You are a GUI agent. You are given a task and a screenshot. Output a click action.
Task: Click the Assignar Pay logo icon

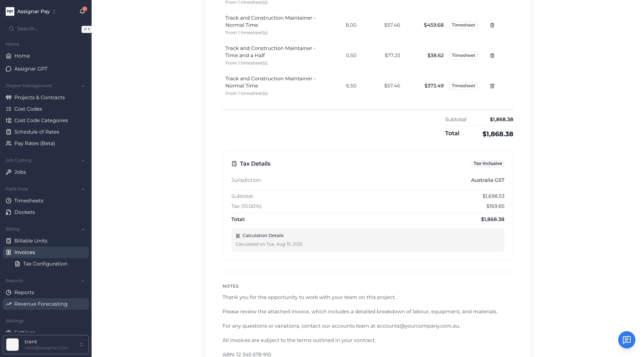[10, 11]
